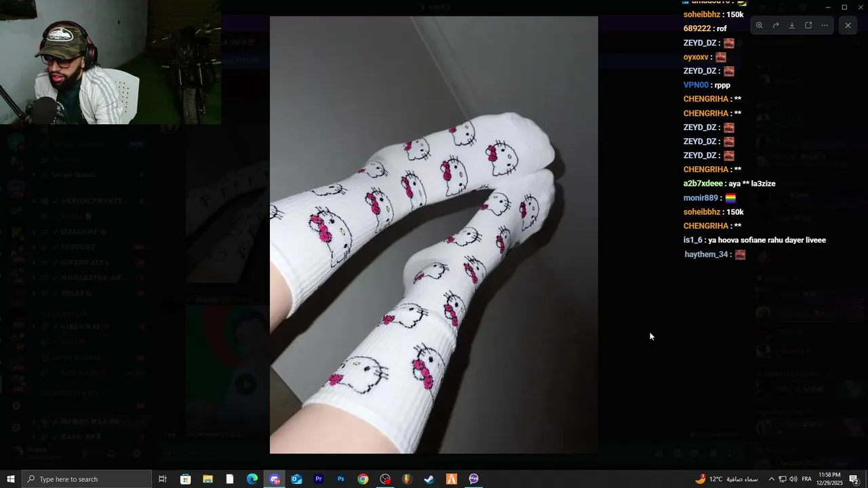The height and width of the screenshot is (488, 868).
Task: Click chat message 'VPN00 : rppp'
Action: 707,85
